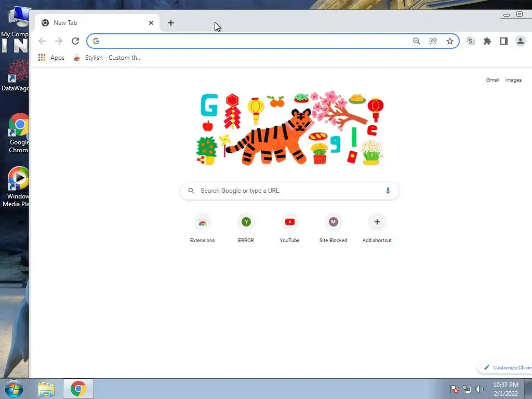Click the Add shortcut tile
Screen dimensions: 532x399
click(x=377, y=229)
